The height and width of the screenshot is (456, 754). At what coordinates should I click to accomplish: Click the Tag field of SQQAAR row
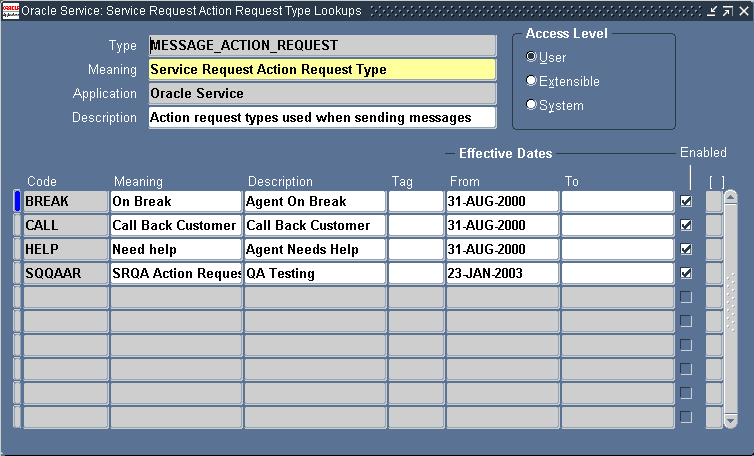pos(416,273)
